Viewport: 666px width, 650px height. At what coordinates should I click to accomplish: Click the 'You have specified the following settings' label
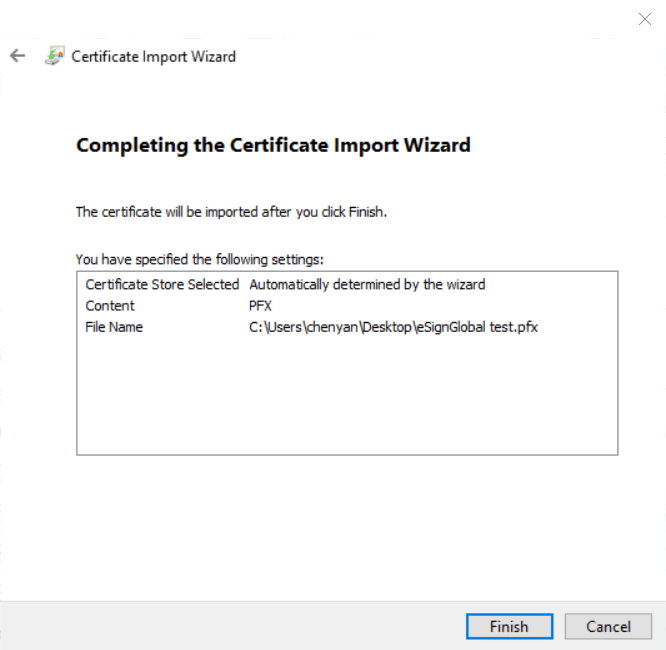[x=200, y=259]
